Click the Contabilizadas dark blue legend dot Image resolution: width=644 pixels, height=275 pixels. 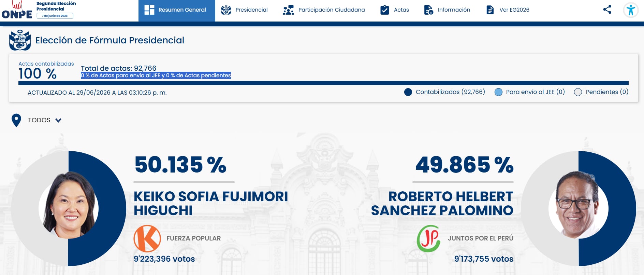click(408, 92)
